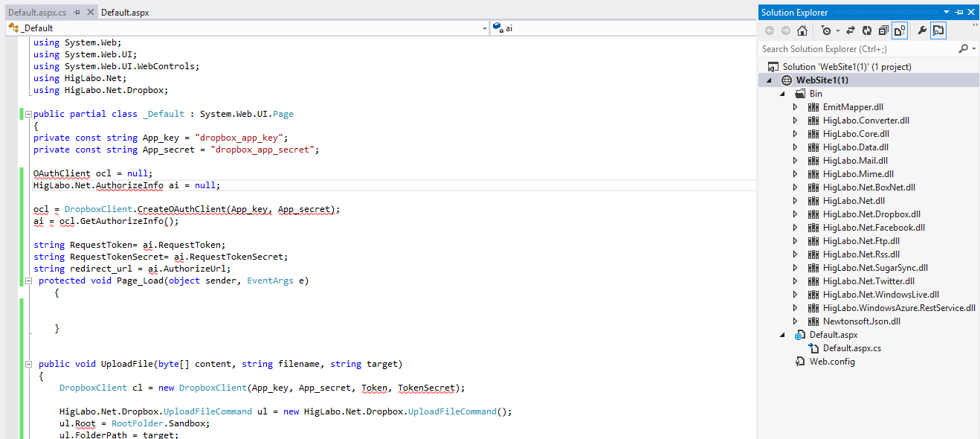Image resolution: width=980 pixels, height=439 pixels.
Task: Collapse all nodes in Solution Explorer
Action: [x=883, y=31]
